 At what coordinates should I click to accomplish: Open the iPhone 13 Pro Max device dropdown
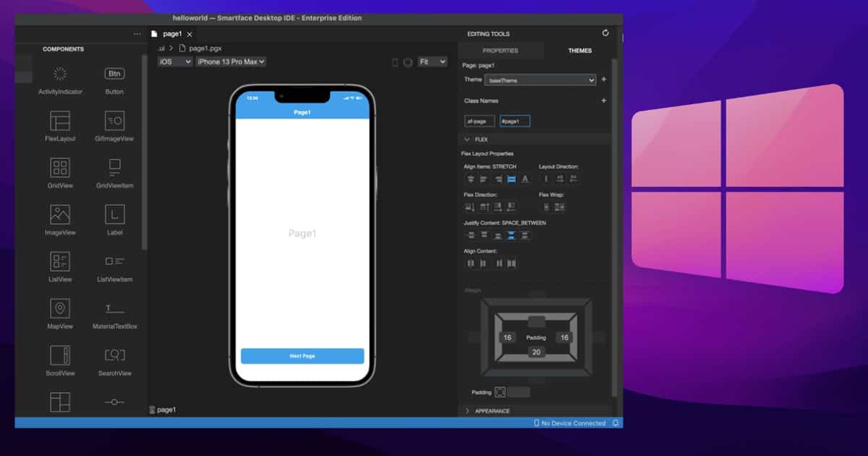231,62
